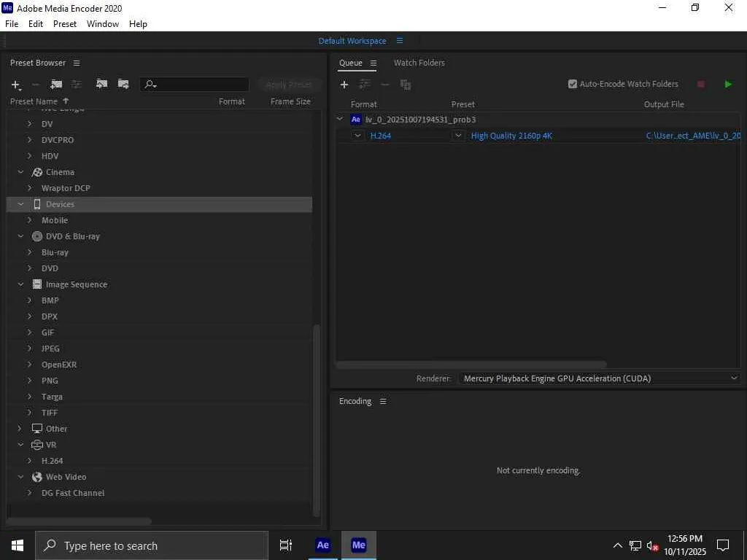Open Windows Task View
Image resolution: width=747 pixels, height=560 pixels.
pyautogui.click(x=286, y=545)
